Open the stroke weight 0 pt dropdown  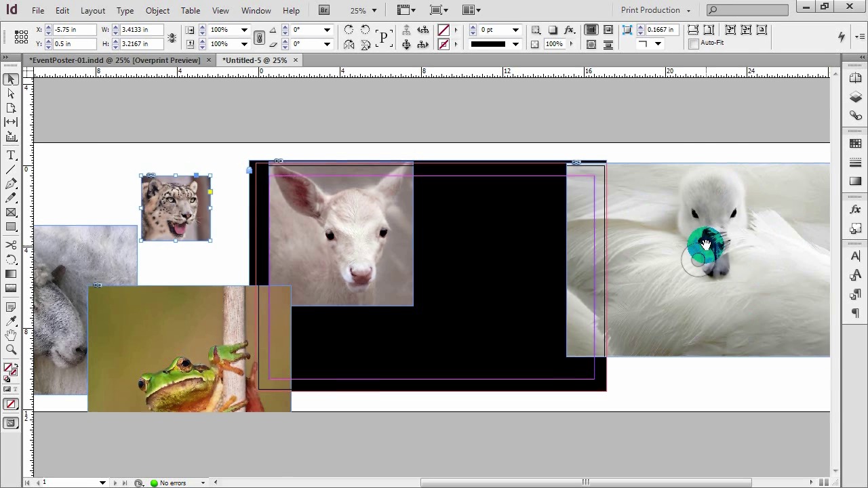pos(515,30)
